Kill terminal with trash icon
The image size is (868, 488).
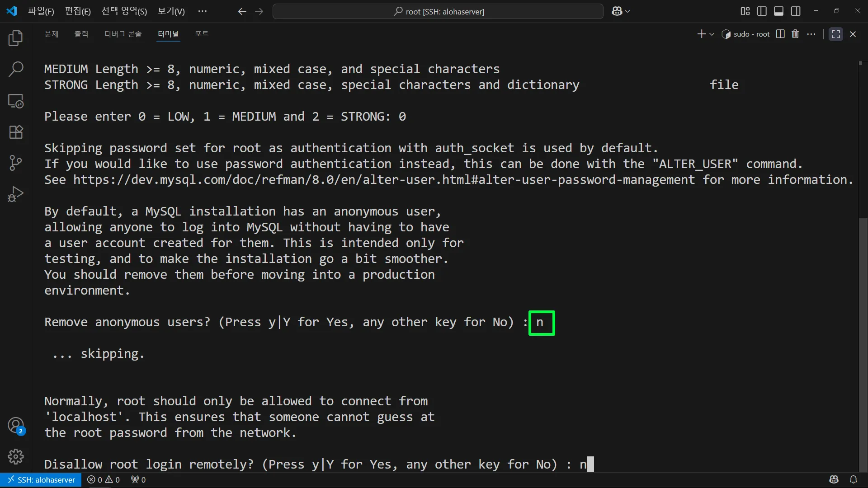point(795,34)
